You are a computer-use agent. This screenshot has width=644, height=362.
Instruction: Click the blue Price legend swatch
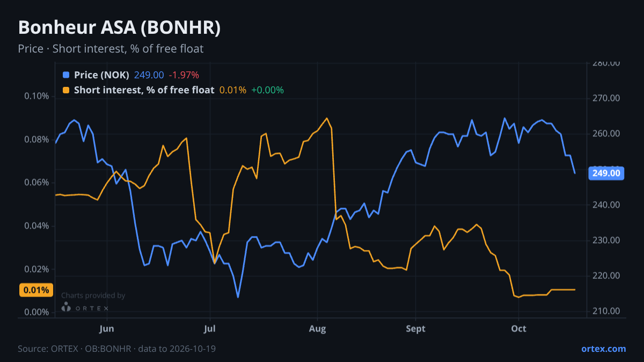66,75
